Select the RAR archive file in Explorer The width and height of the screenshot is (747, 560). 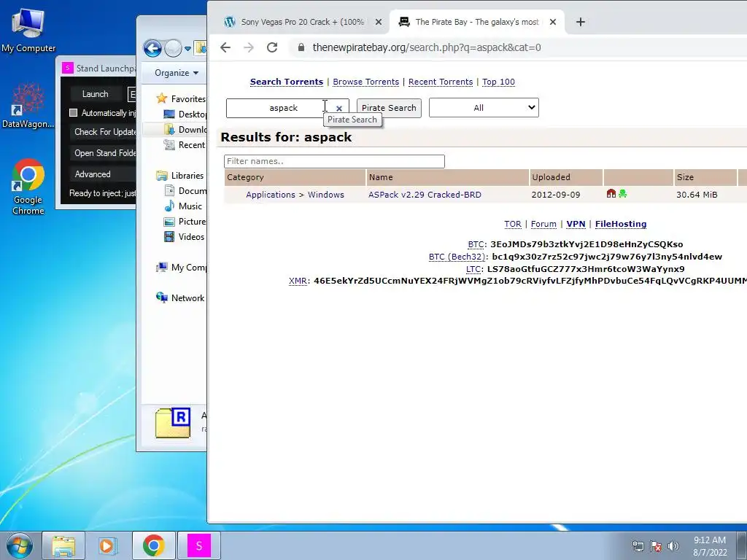click(173, 423)
